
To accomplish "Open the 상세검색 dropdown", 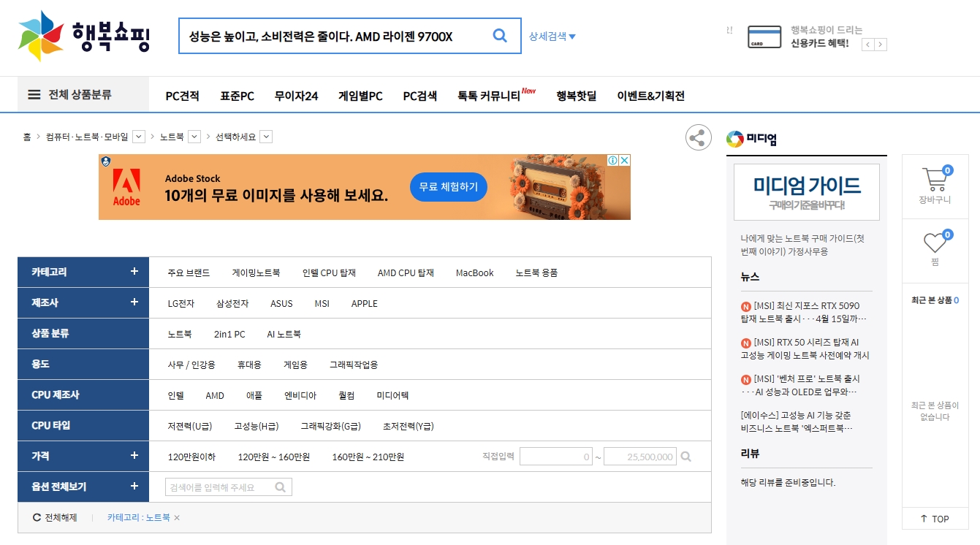I will [552, 36].
